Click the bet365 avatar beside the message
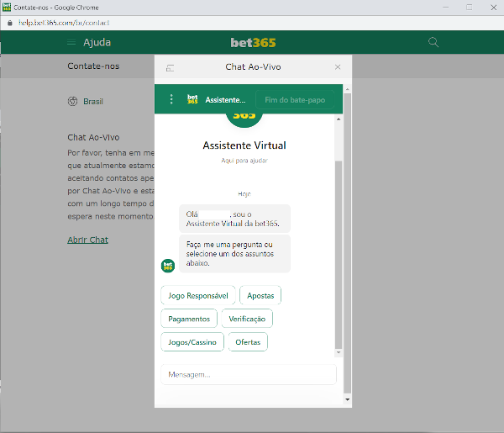504x433 pixels. click(x=168, y=266)
